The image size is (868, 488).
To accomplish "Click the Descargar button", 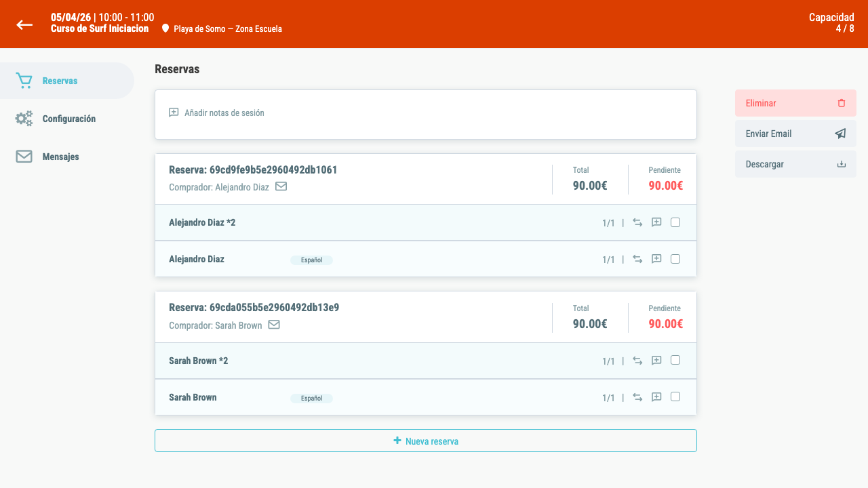I will pyautogui.click(x=795, y=164).
